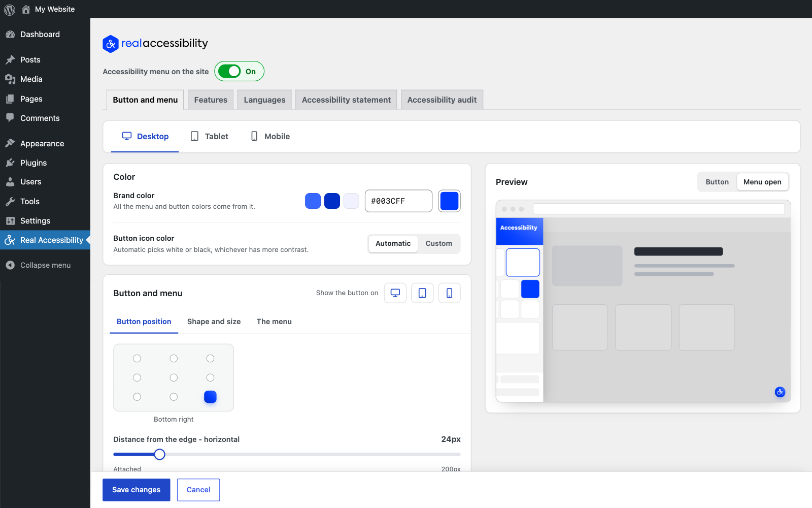
Task: Open the brand color picker square
Action: [449, 201]
